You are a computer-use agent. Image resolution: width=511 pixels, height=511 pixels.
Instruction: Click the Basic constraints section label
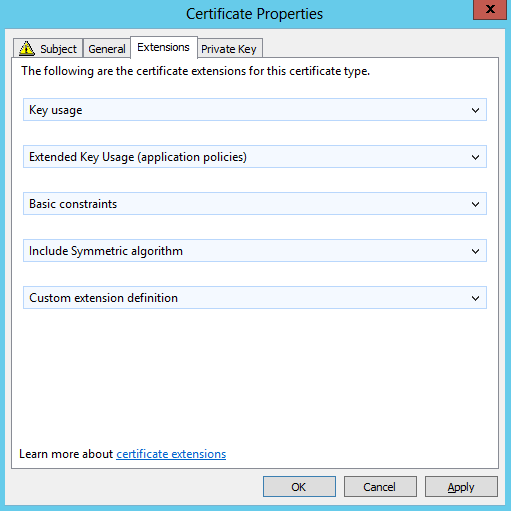pyautogui.click(x=73, y=204)
